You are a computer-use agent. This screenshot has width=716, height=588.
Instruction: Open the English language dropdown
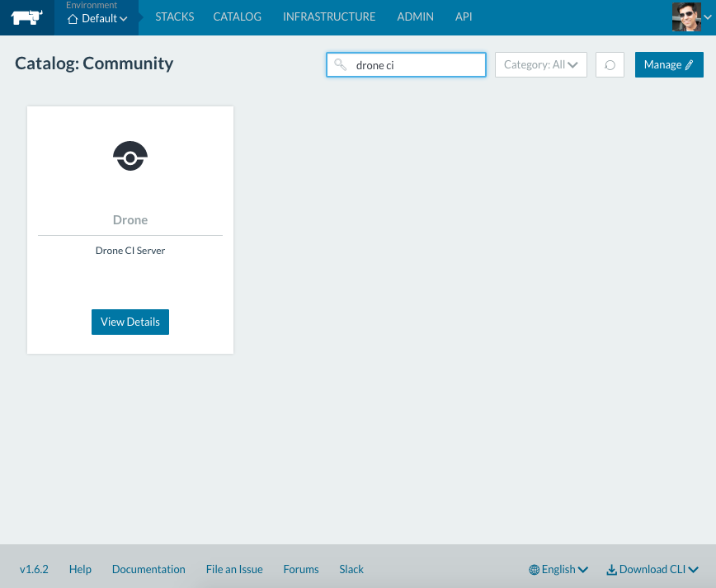pyautogui.click(x=558, y=569)
